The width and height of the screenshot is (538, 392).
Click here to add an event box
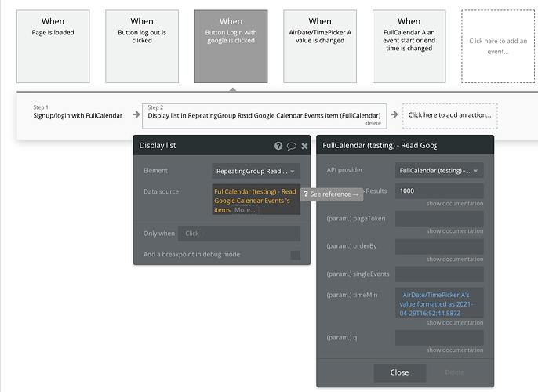[500, 46]
